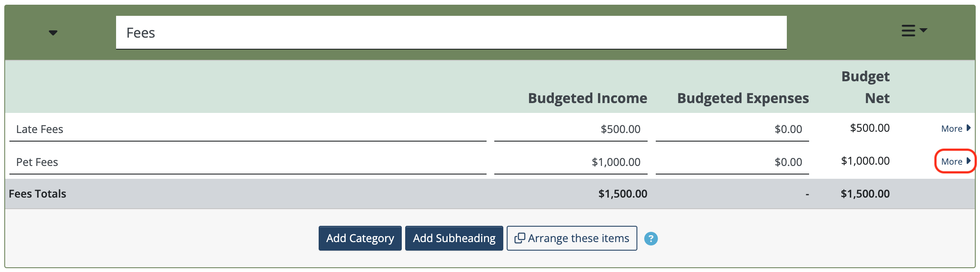Click the Budget Net column header

coord(866,87)
